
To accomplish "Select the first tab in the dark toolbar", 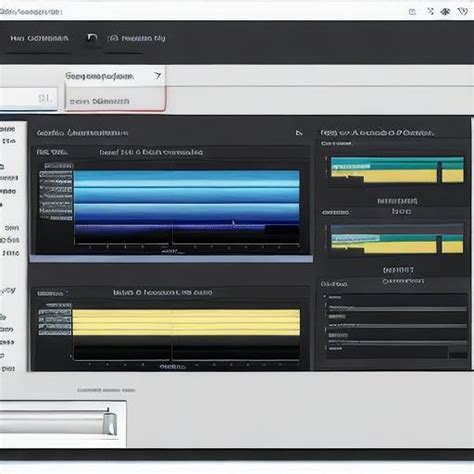I will click(x=39, y=39).
